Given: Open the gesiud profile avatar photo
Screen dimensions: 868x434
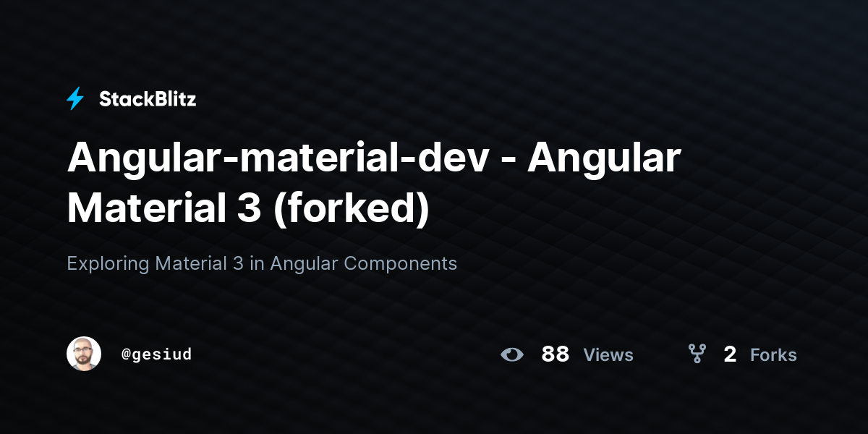Looking at the screenshot, I should point(84,354).
